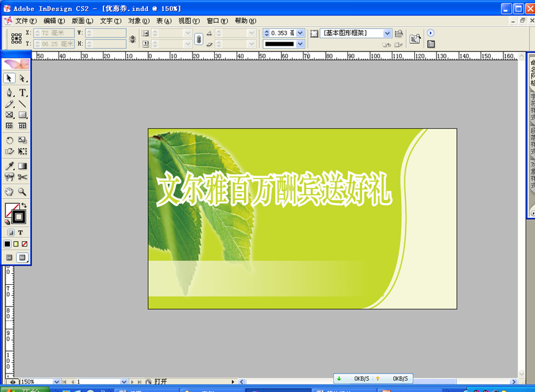The height and width of the screenshot is (392, 535).
Task: Open the stroke weight 0.353 dropdown
Action: click(300, 33)
